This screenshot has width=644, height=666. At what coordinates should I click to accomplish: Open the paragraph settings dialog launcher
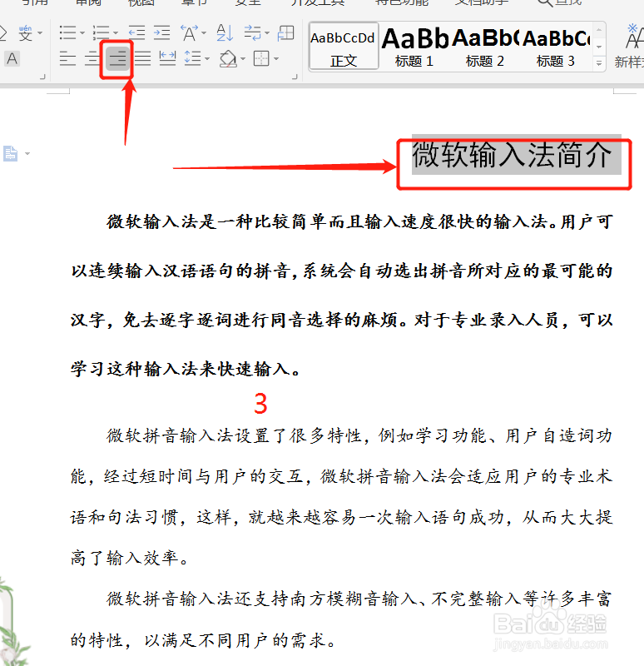pos(295,77)
